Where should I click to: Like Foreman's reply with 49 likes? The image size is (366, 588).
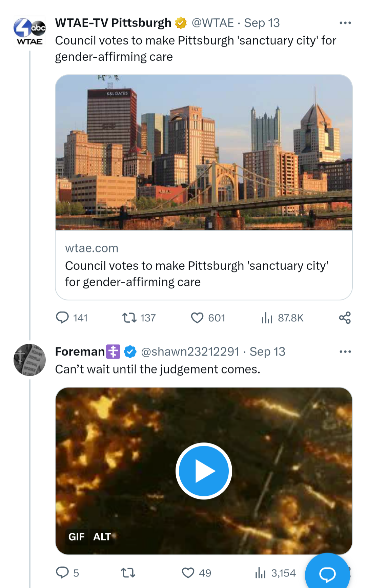(x=196, y=573)
